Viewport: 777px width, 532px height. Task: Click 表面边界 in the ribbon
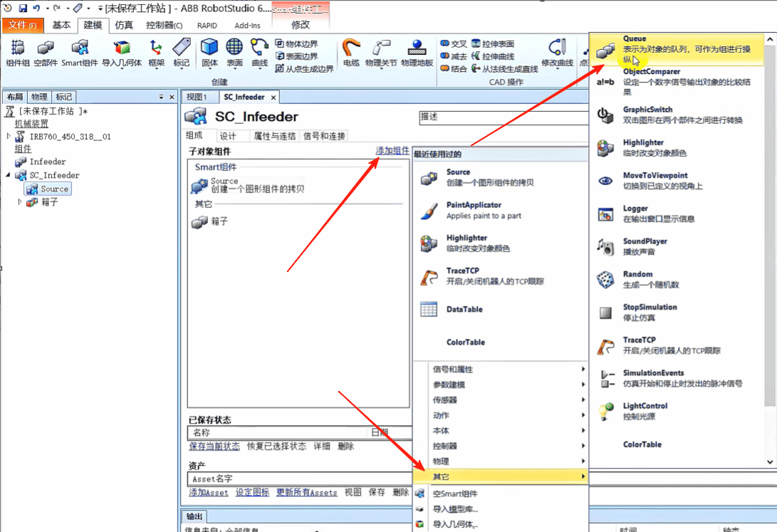297,56
